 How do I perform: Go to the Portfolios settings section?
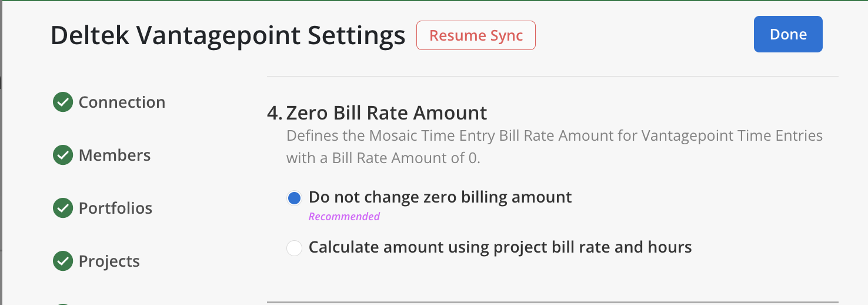pyautogui.click(x=115, y=208)
